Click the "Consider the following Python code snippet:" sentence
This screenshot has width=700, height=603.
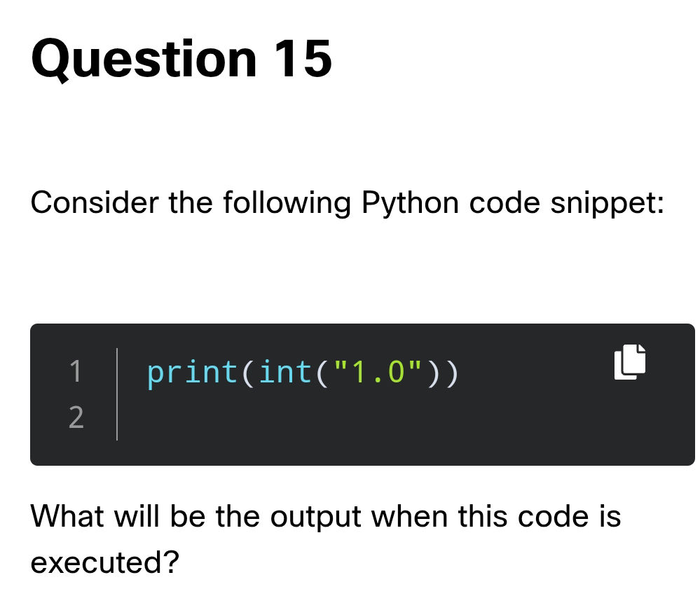pos(348,203)
